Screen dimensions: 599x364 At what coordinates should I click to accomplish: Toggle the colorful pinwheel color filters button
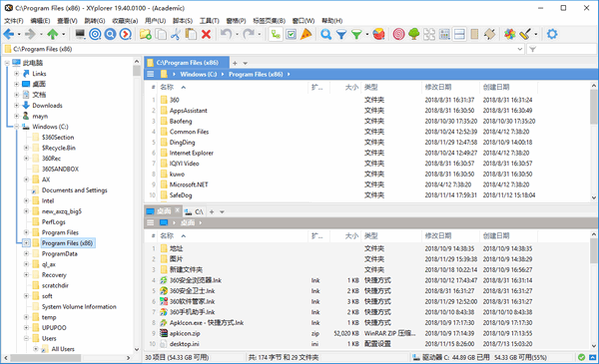click(x=509, y=34)
